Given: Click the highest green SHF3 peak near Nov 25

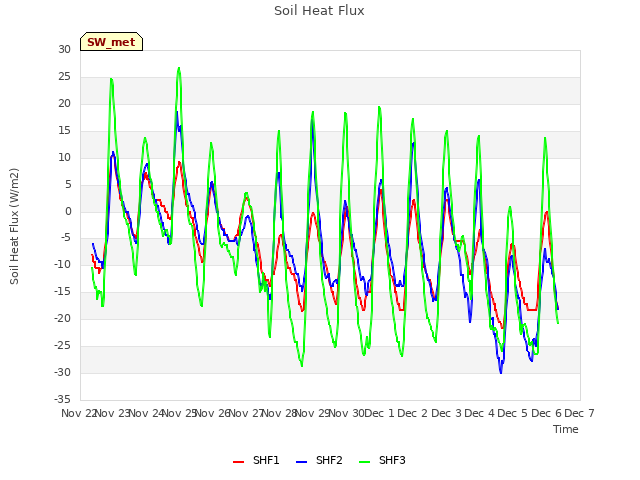Looking at the screenshot, I should tap(179, 68).
